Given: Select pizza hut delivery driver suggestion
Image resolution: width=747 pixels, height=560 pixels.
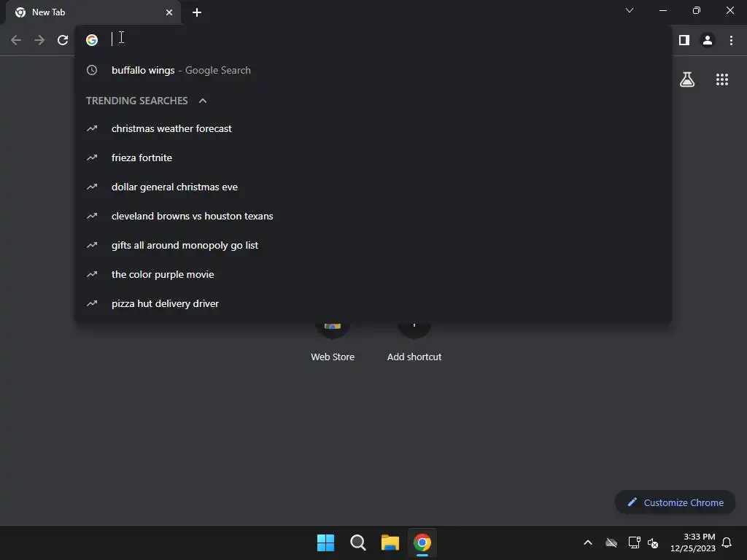Looking at the screenshot, I should [x=373, y=303].
